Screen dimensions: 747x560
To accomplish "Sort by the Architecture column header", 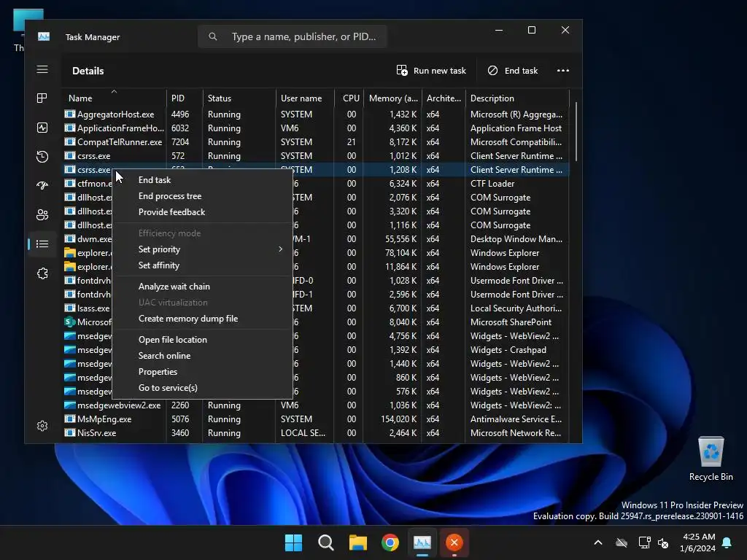I will [x=444, y=98].
